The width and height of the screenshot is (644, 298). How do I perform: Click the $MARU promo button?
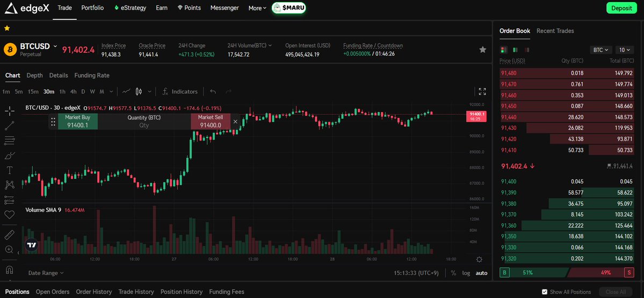pyautogui.click(x=289, y=8)
